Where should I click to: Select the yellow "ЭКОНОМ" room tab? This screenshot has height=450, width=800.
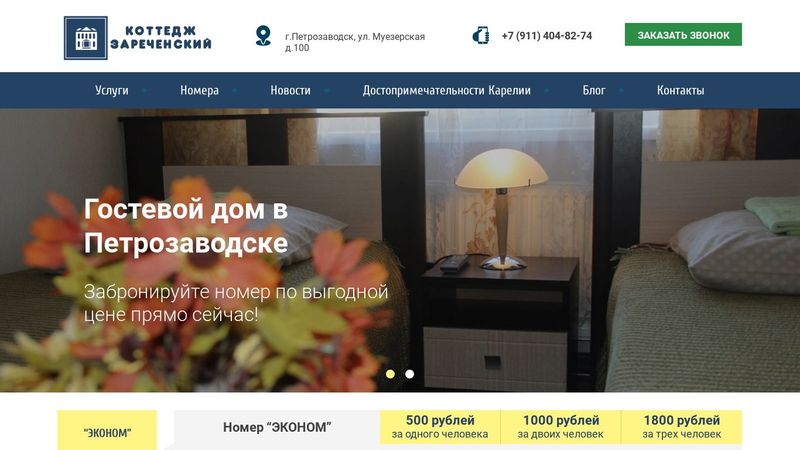click(x=107, y=430)
